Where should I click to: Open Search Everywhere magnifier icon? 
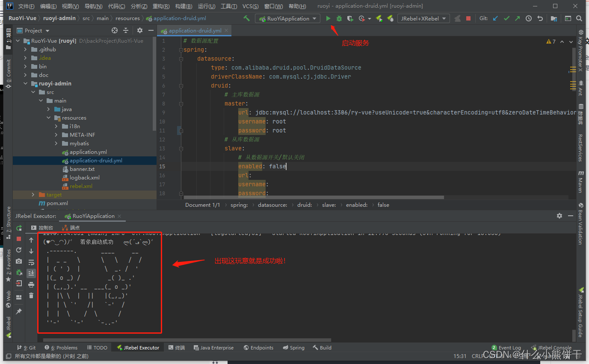[x=579, y=18]
